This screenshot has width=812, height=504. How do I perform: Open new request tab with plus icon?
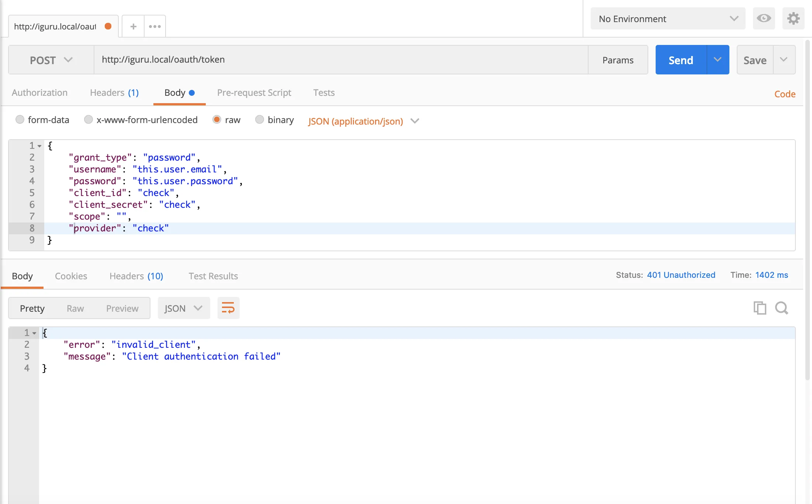(133, 27)
